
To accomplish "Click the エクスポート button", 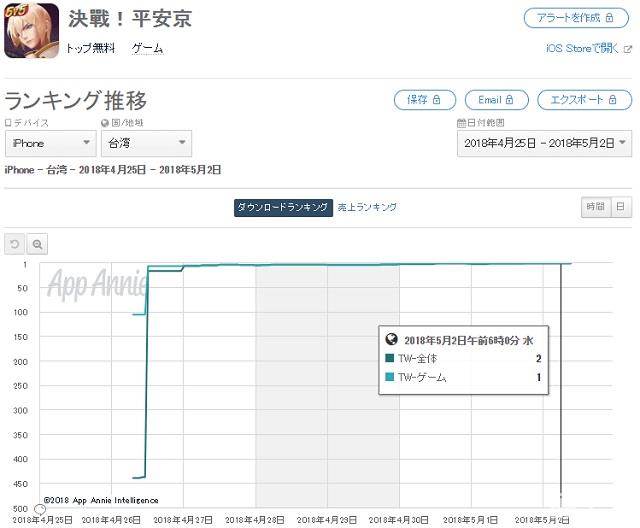I will (584, 100).
